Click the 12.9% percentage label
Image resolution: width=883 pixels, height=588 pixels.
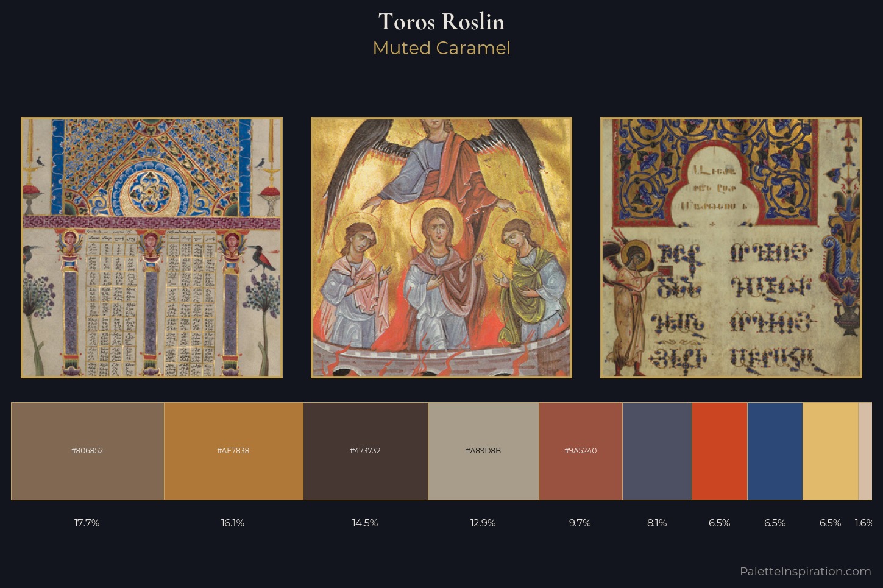pyautogui.click(x=483, y=523)
